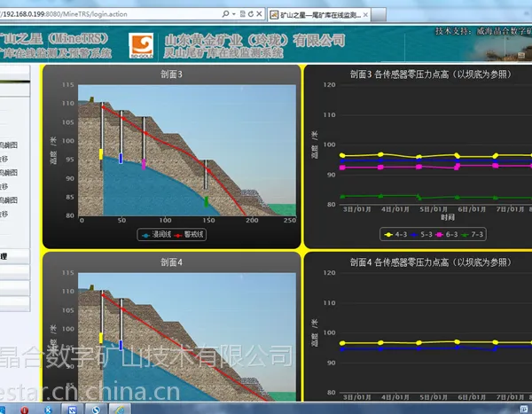The height and width of the screenshot is (414, 532).
Task: Click the 时间 axis title under 剖面3 chart
Action: tap(448, 217)
